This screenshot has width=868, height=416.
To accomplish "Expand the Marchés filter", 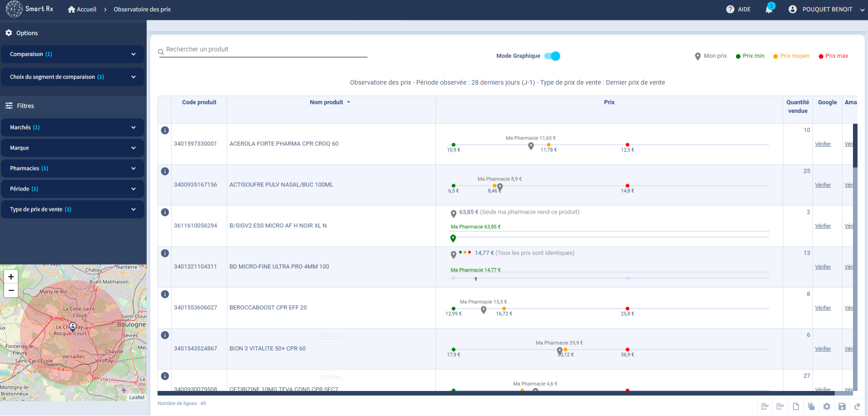I will pos(73,128).
